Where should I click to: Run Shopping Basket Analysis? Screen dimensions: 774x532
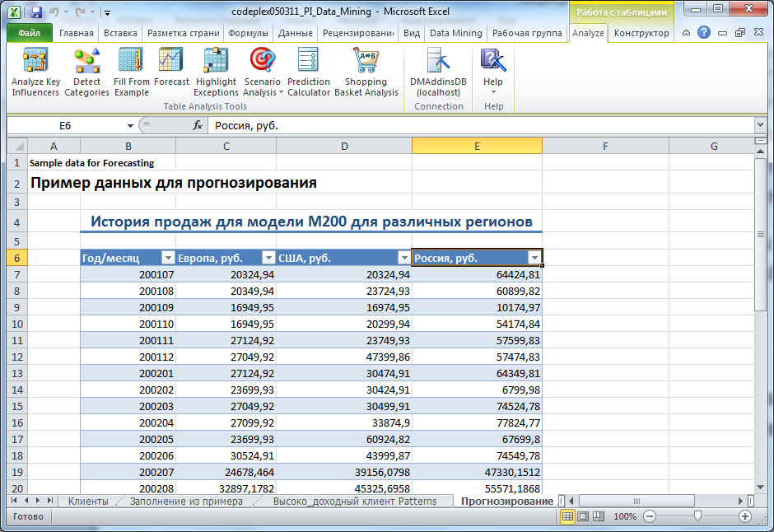(366, 72)
